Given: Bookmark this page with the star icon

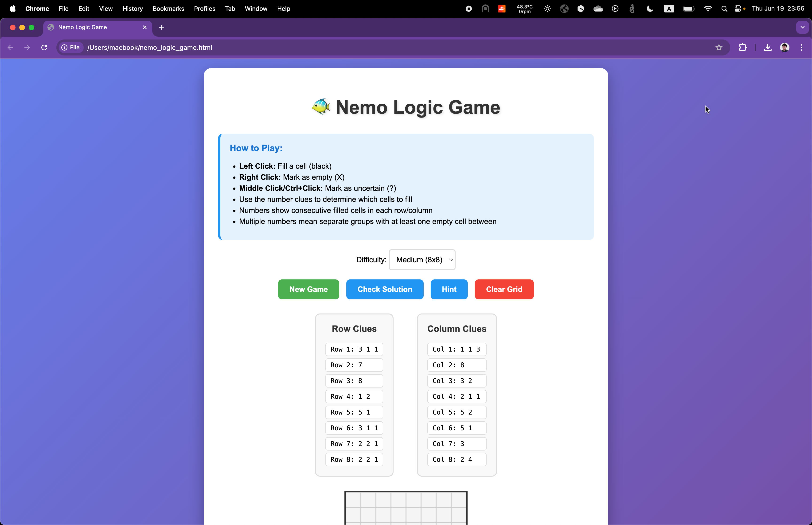Looking at the screenshot, I should [x=719, y=47].
